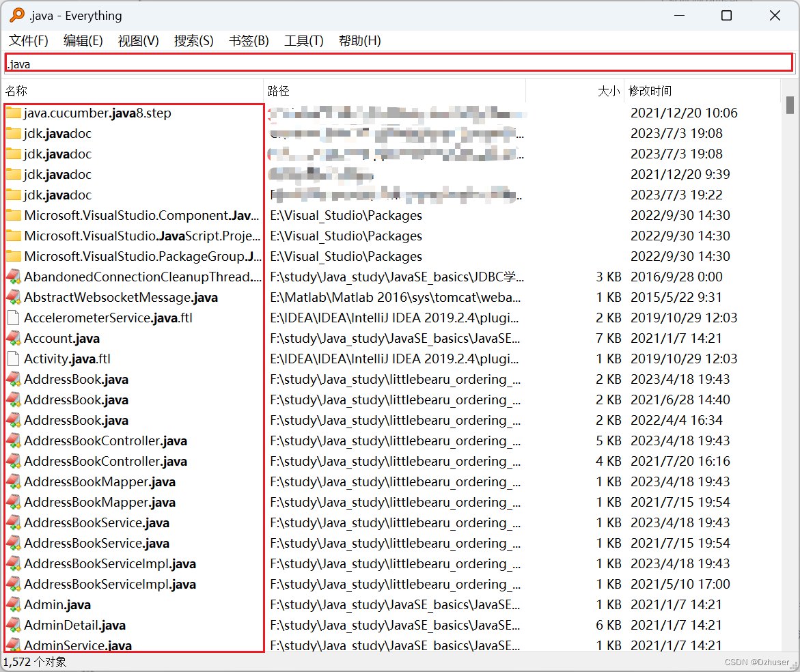This screenshot has width=800, height=672.
Task: Click path F:\study\Java_study\JavaSE_basics\JDBC学...
Action: 397,277
